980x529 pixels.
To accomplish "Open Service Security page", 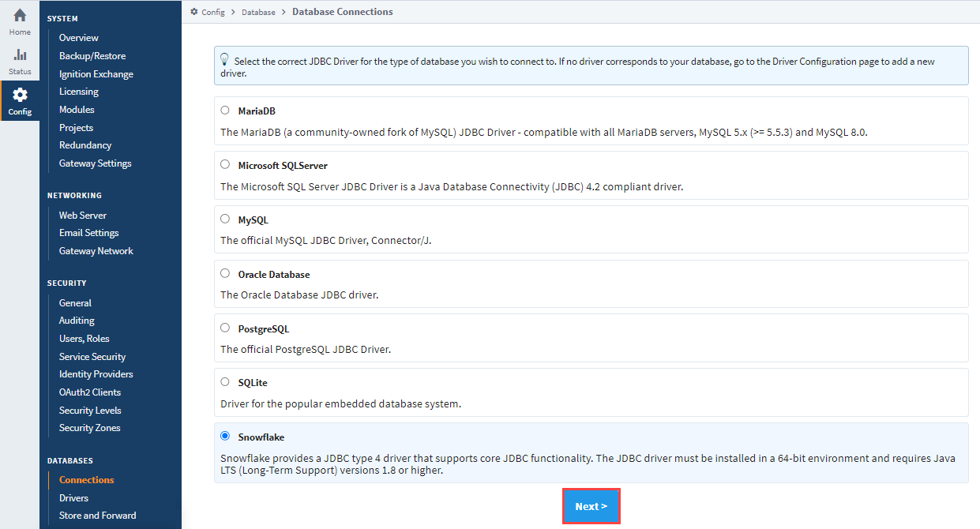I will click(92, 357).
